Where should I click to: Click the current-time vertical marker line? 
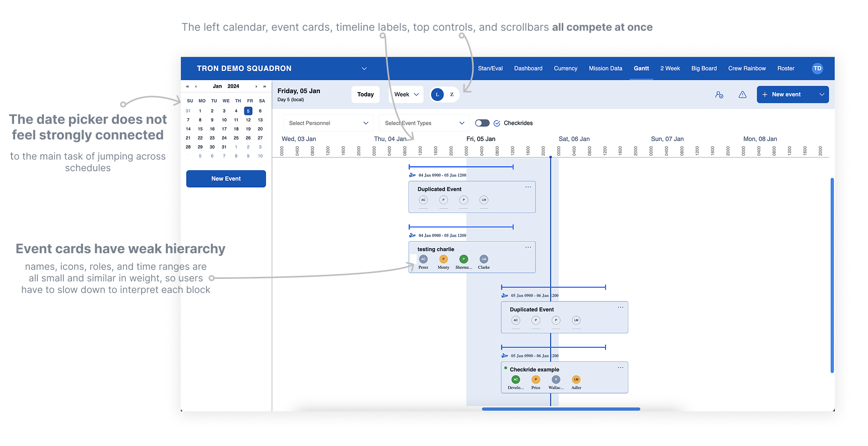(551, 282)
